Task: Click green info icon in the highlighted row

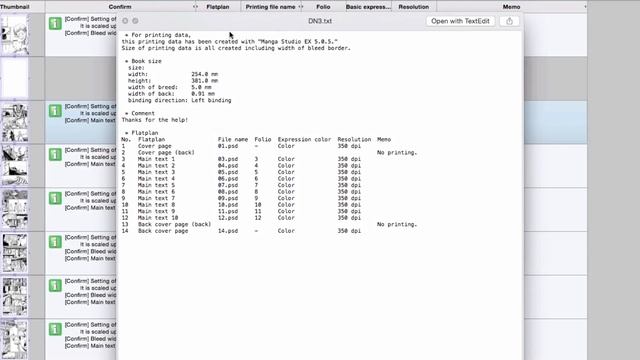Action: point(55,111)
